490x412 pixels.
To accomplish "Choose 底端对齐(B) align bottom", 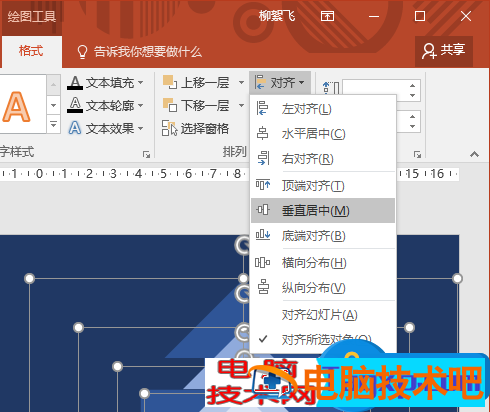I will click(x=323, y=236).
